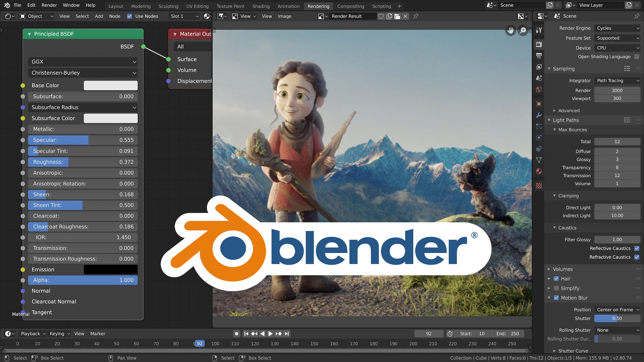The height and width of the screenshot is (362, 644).
Task: Toggle auto keying record button
Action: 236,334
